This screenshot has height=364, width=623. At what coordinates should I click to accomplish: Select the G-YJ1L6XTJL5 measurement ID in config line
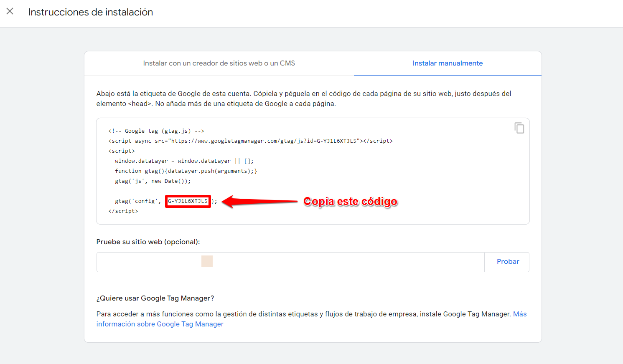pos(188,201)
